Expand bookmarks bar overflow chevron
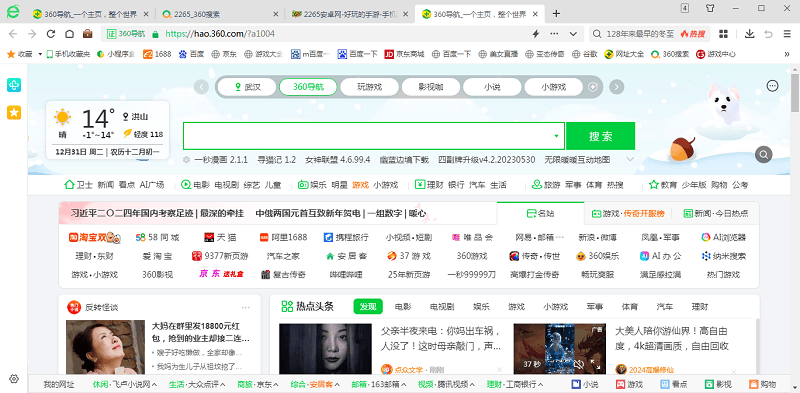Viewport: 800px width, 393px height. click(x=787, y=54)
